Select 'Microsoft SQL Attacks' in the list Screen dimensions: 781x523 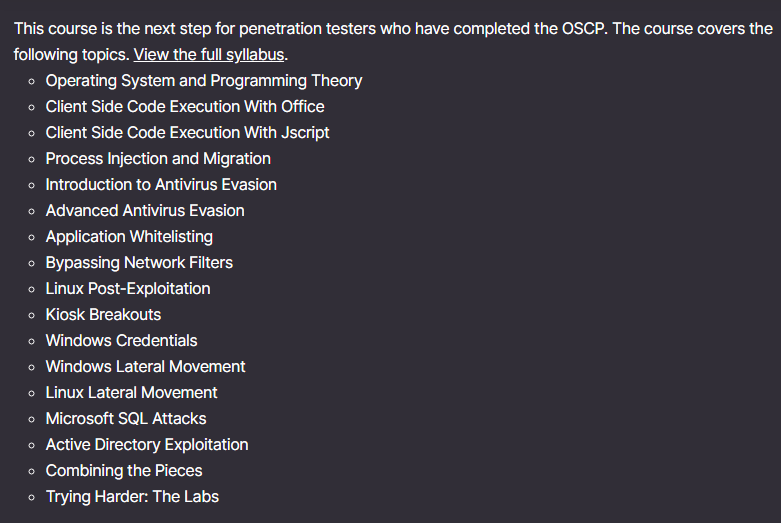126,419
